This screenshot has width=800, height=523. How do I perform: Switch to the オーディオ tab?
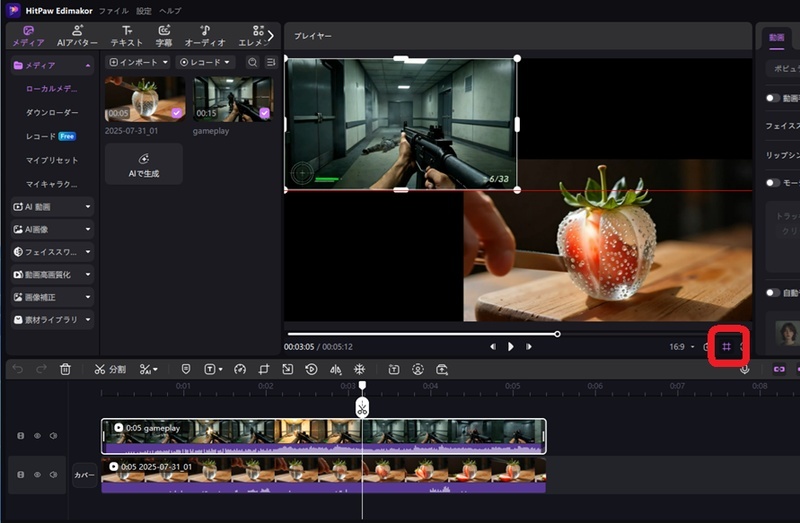205,36
